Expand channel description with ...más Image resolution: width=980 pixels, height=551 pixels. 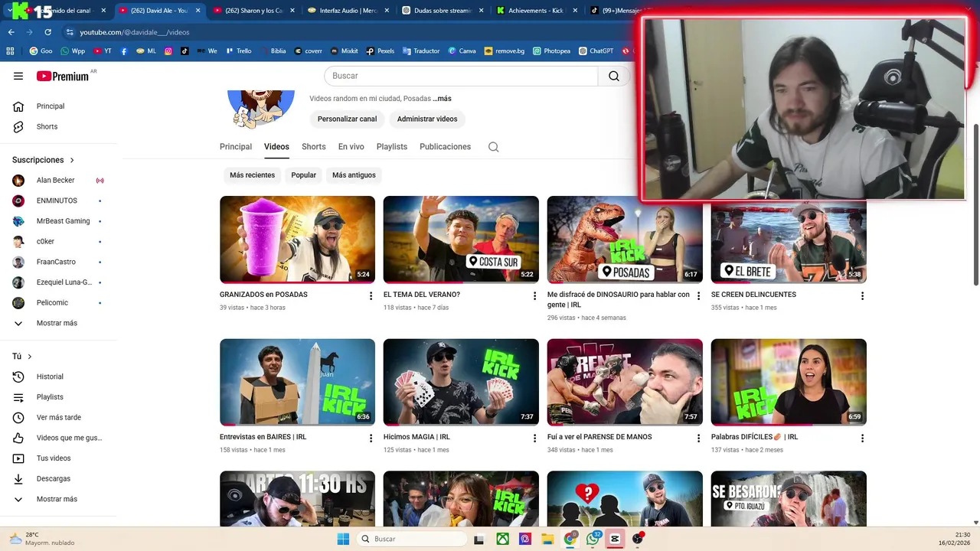tap(442, 99)
